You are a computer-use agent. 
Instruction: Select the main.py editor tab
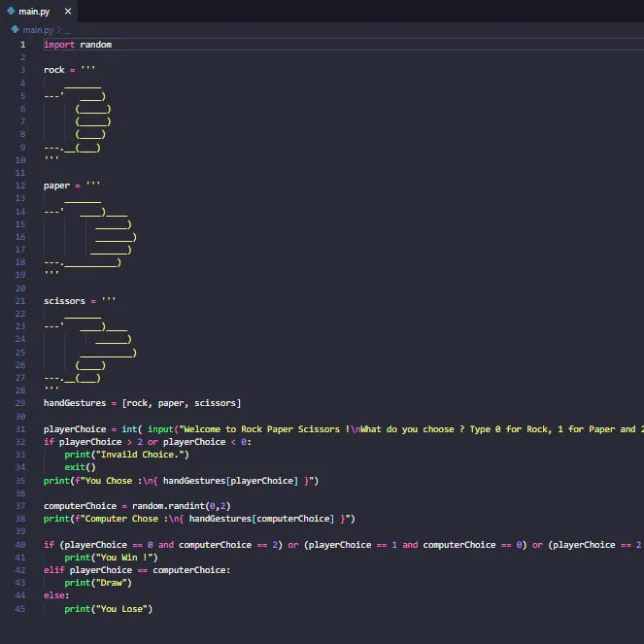(x=39, y=11)
